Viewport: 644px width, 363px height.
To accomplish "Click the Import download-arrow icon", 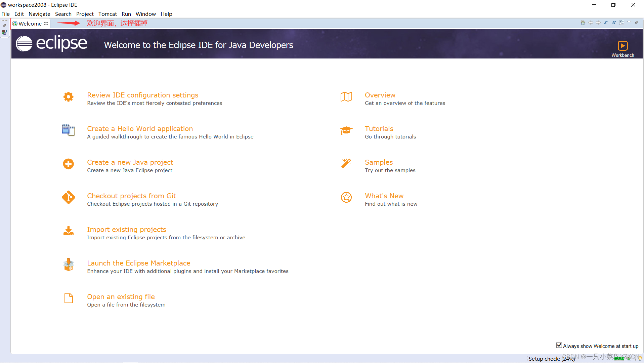I will point(69,231).
